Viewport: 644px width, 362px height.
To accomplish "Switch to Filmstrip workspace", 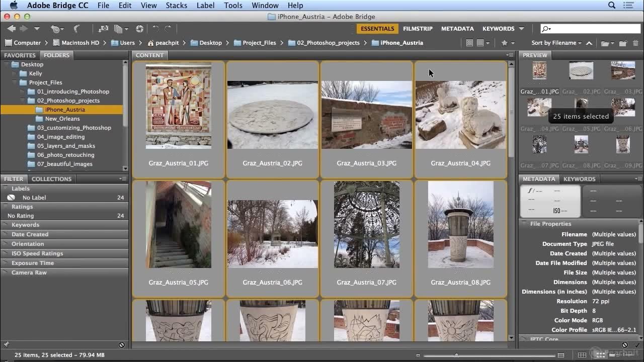I will point(418,29).
